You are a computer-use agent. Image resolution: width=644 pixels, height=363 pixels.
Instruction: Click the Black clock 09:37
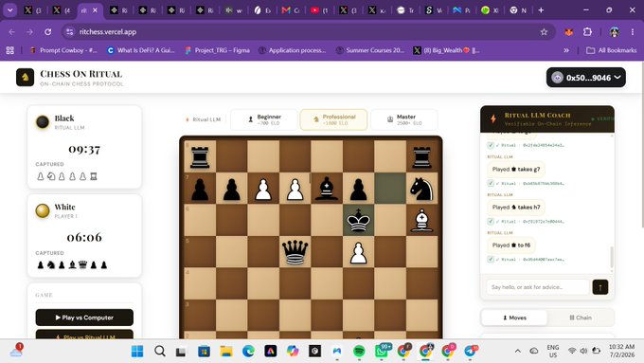84,149
